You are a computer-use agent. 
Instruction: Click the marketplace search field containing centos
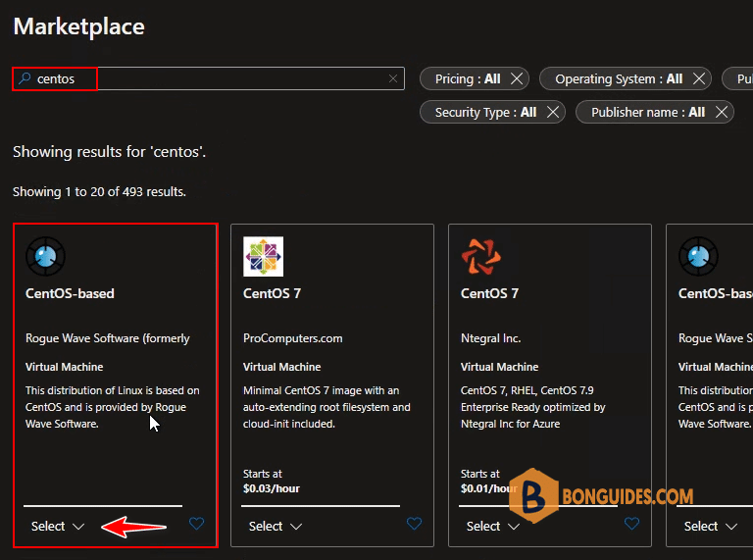209,78
